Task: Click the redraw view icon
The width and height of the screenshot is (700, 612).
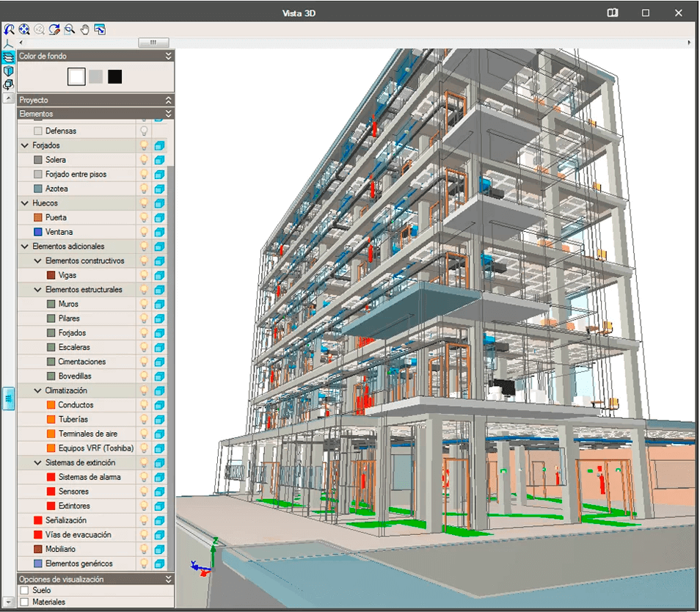Action: click(54, 29)
